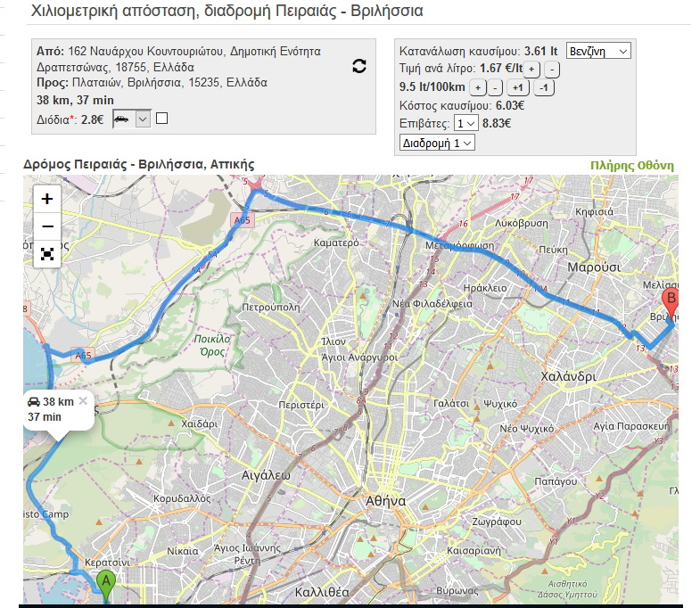Click the Πλήρης Οθόνη link
Viewport: 700px width, 608px height.
[x=631, y=166]
